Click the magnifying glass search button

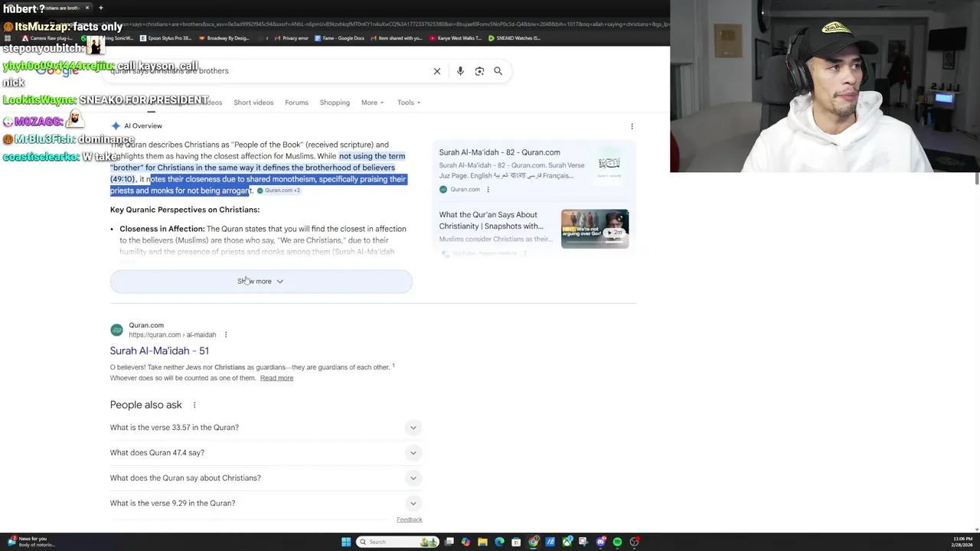point(498,71)
